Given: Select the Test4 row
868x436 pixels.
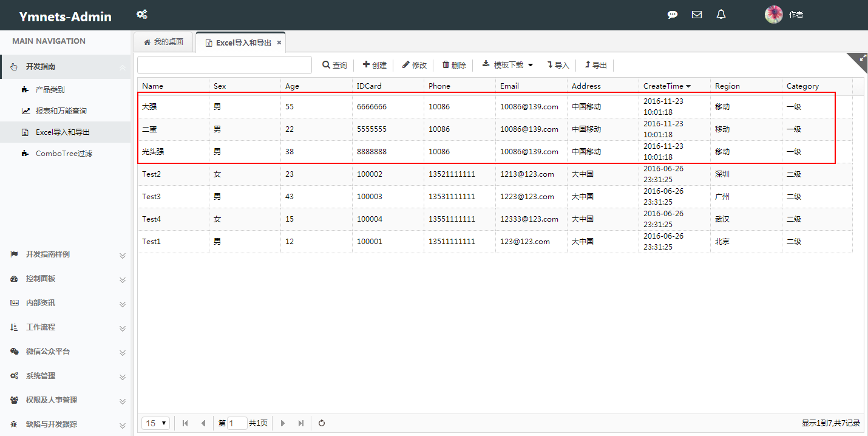Looking at the screenshot, I should coord(495,219).
